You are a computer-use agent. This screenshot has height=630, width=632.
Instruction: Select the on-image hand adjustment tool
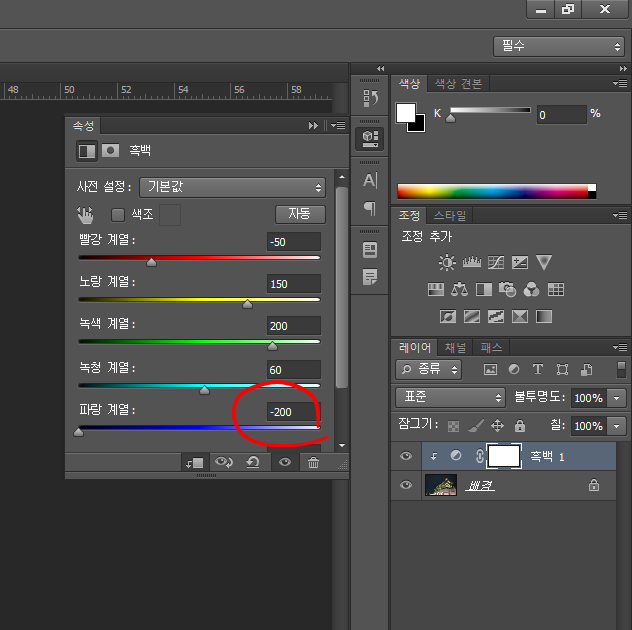[x=85, y=215]
